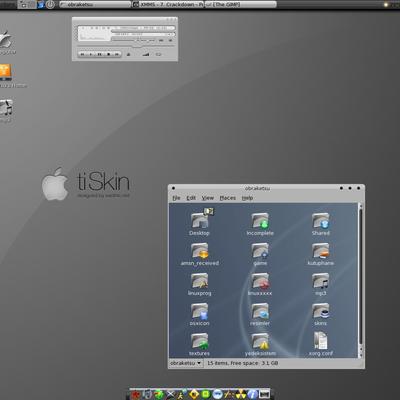Launch the yellow radiation-symbol dock icon
Image resolution: width=400 pixels, height=400 pixels.
[x=240, y=395]
